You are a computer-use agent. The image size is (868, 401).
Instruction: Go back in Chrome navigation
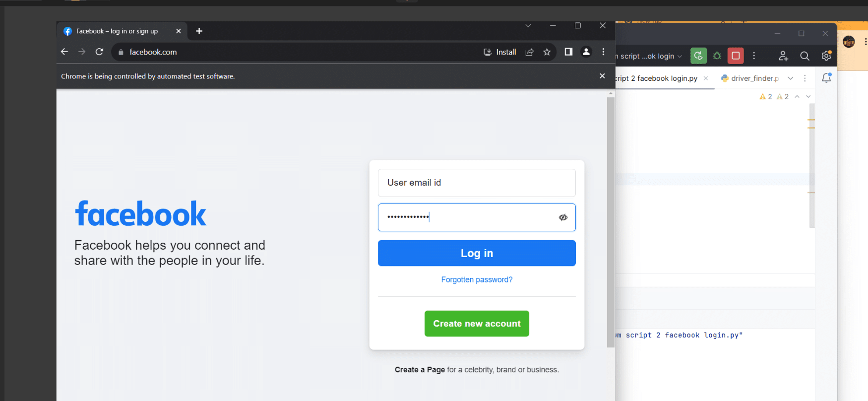point(64,52)
